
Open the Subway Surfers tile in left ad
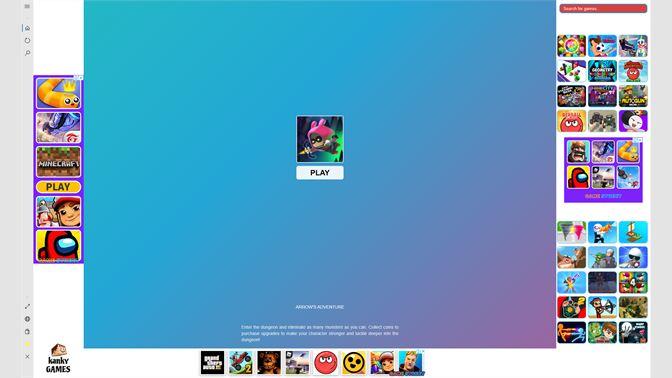click(58, 212)
